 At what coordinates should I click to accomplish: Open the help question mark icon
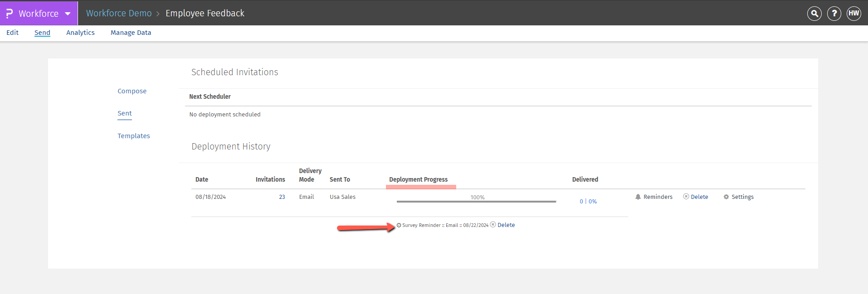point(834,14)
